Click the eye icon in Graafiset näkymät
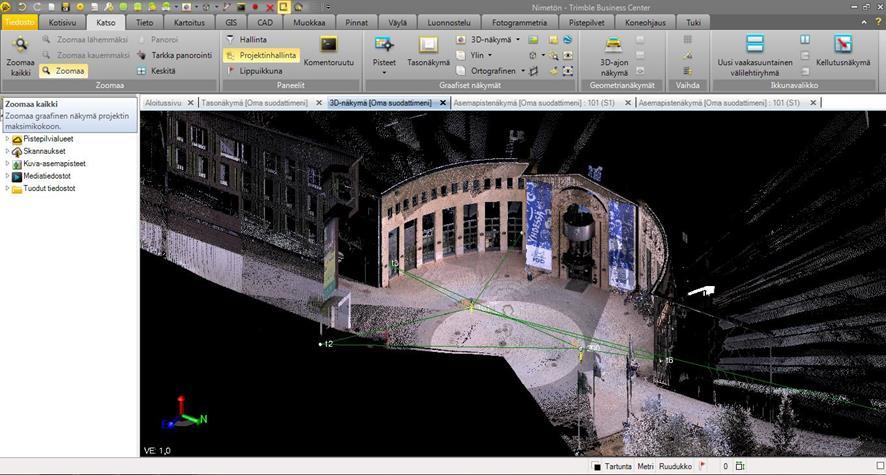Image resolution: width=886 pixels, height=475 pixels. tap(567, 55)
